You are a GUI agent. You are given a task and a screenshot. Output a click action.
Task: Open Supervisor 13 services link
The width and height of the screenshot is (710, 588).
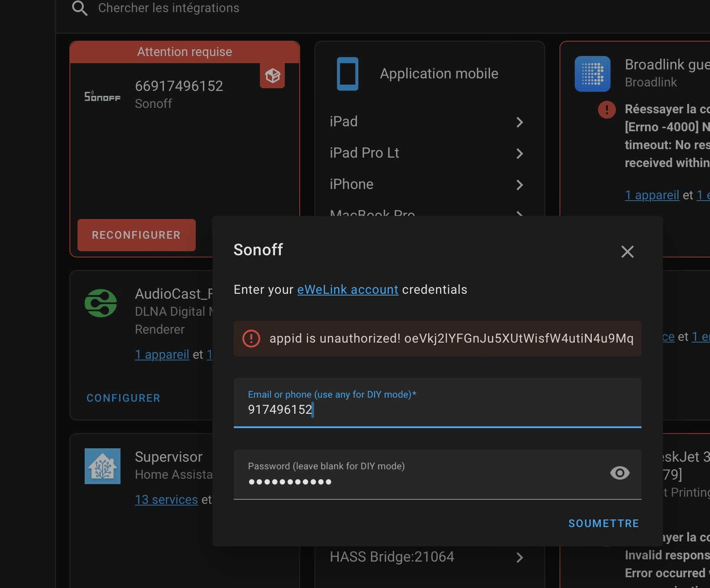pyautogui.click(x=167, y=500)
